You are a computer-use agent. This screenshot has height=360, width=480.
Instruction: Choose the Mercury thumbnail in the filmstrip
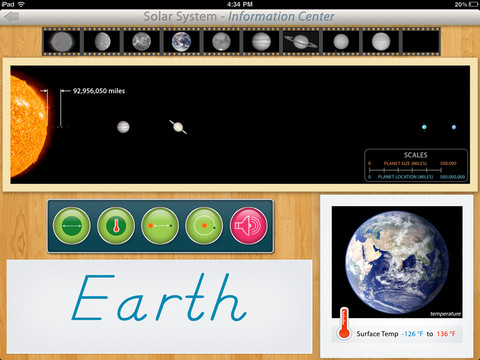[x=102, y=42]
